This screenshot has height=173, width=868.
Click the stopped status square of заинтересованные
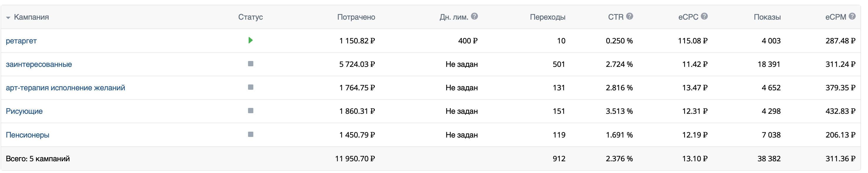click(x=251, y=64)
